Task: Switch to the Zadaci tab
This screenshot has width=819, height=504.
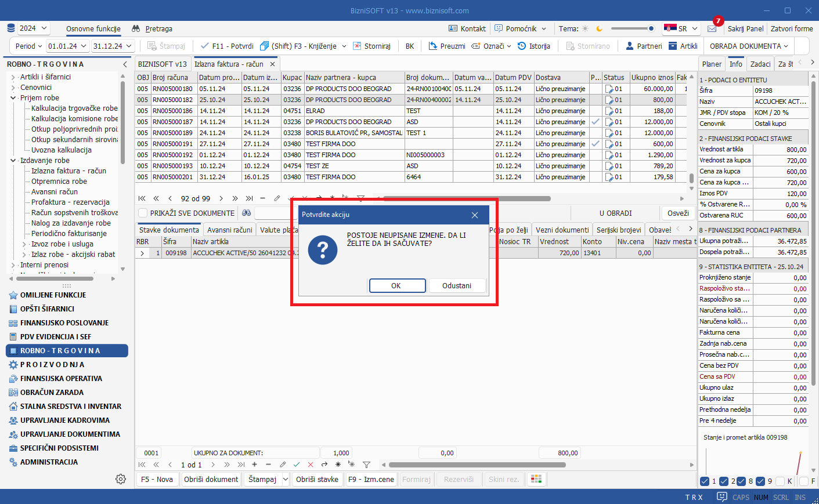Action: coord(760,64)
